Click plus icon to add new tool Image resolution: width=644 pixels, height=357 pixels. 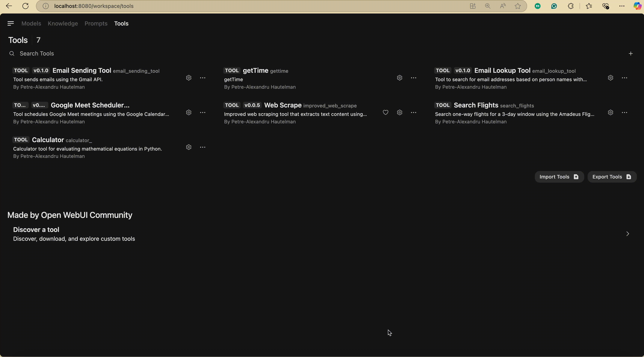[631, 54]
